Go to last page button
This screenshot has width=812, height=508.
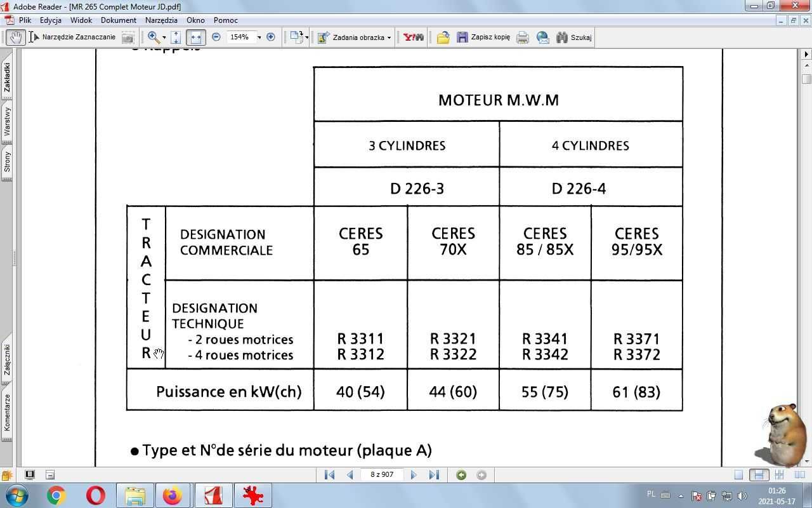click(434, 474)
